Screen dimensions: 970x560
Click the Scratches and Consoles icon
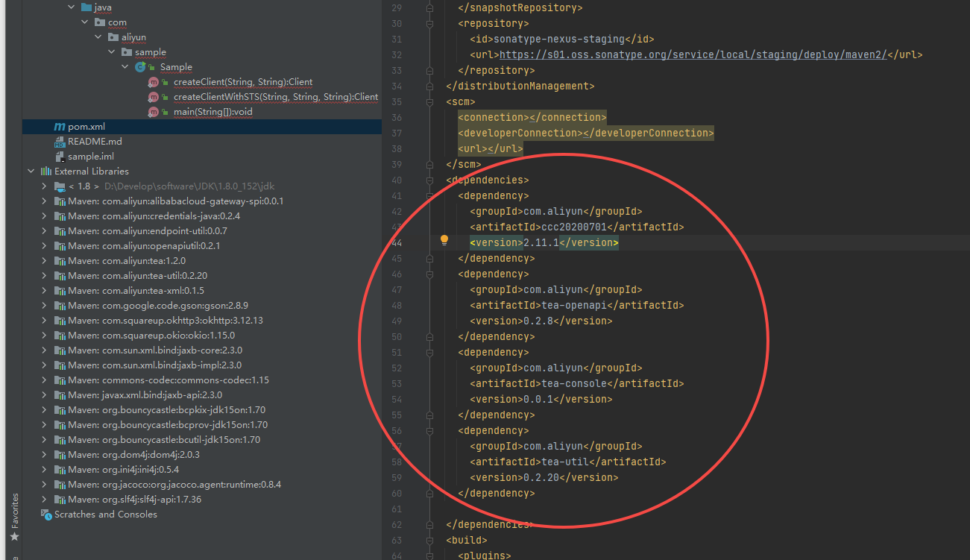(45, 515)
